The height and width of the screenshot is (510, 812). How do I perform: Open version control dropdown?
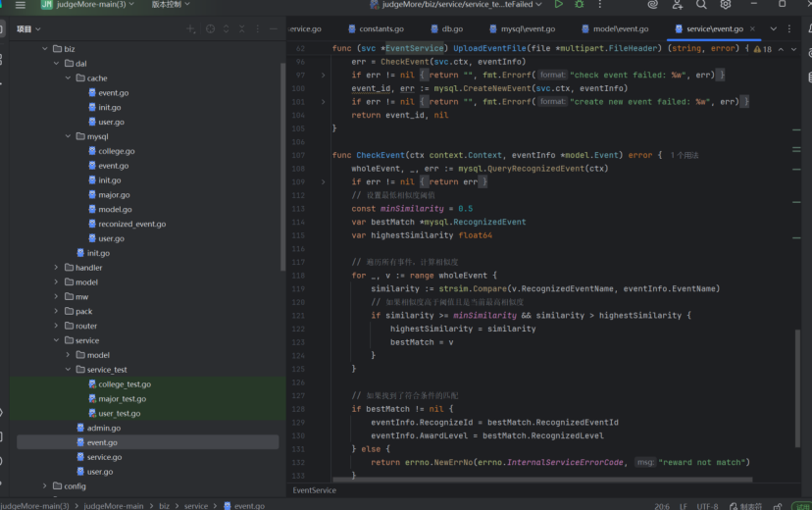pyautogui.click(x=171, y=4)
